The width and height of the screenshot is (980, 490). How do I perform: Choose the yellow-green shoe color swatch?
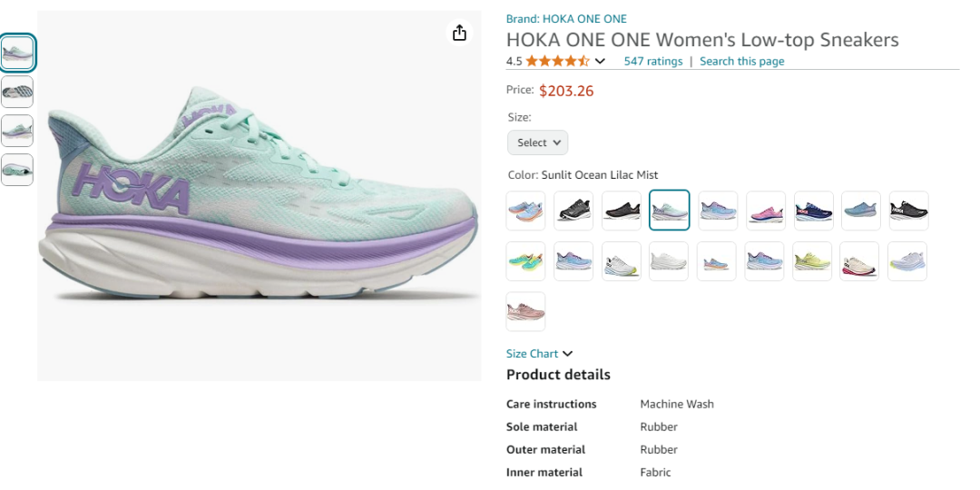(812, 261)
